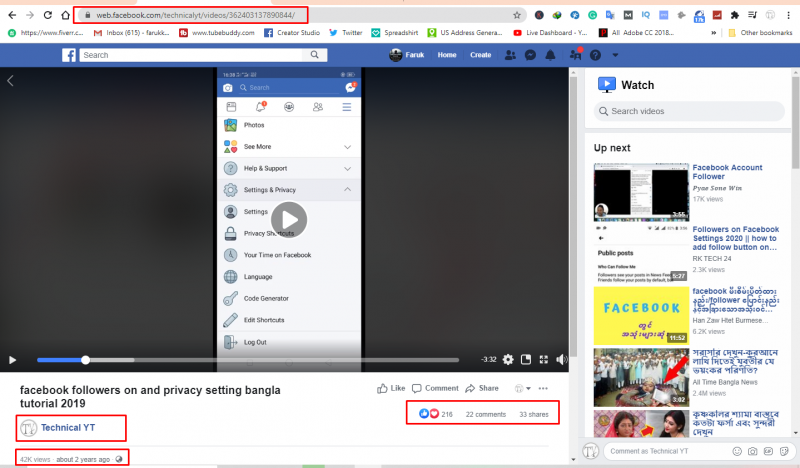Go to Home in the Facebook header
The height and width of the screenshot is (468, 800).
coord(447,55)
